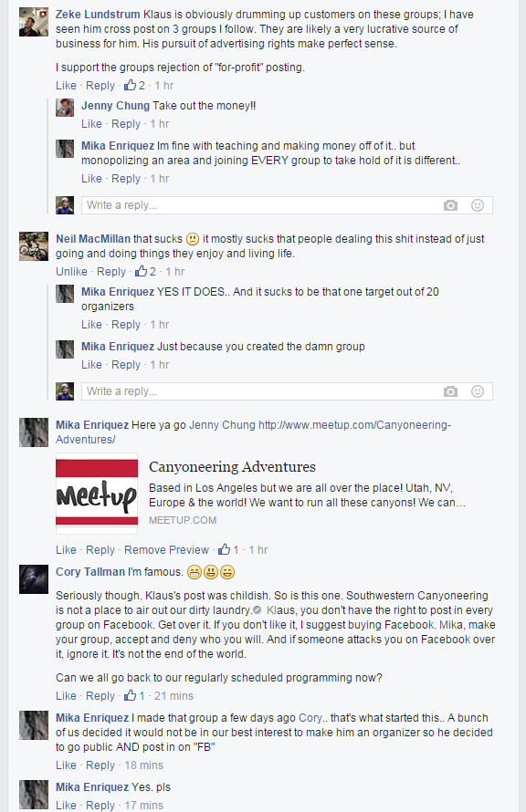526x812 pixels.
Task: Click like count on Meetup link comment
Action: pos(228,549)
